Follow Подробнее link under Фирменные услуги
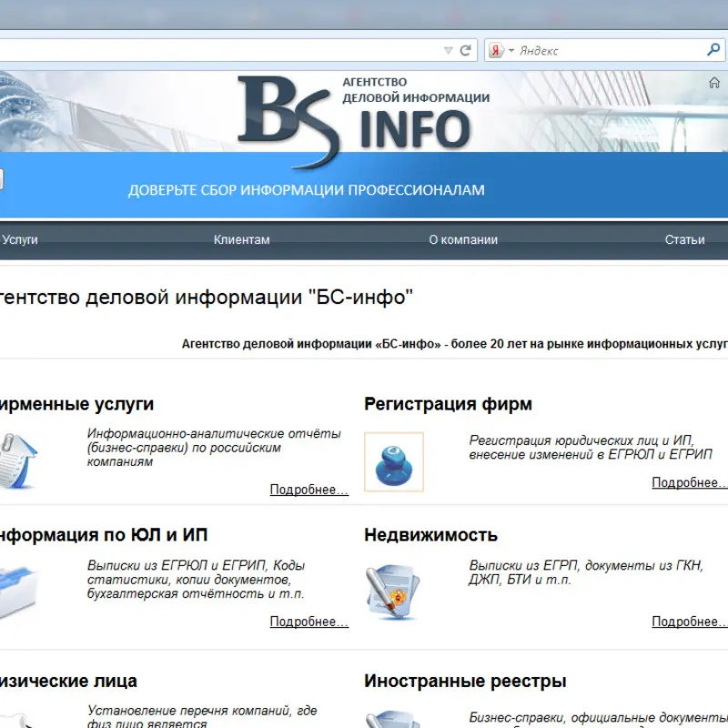This screenshot has height=728, width=728. coord(309,490)
